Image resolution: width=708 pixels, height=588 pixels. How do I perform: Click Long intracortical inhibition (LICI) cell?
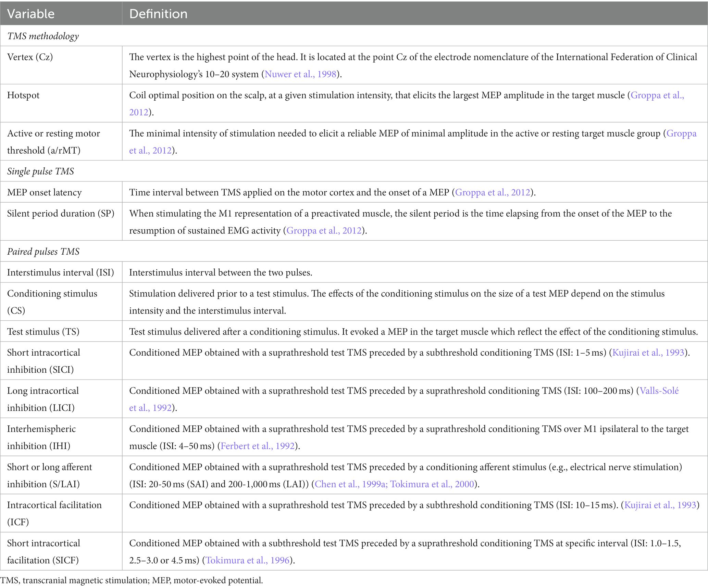point(61,399)
